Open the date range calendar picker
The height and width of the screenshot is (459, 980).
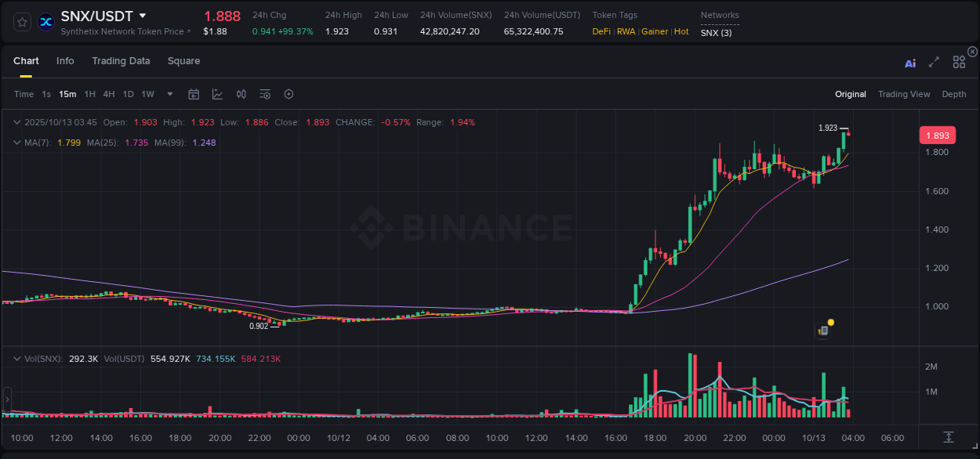(194, 93)
